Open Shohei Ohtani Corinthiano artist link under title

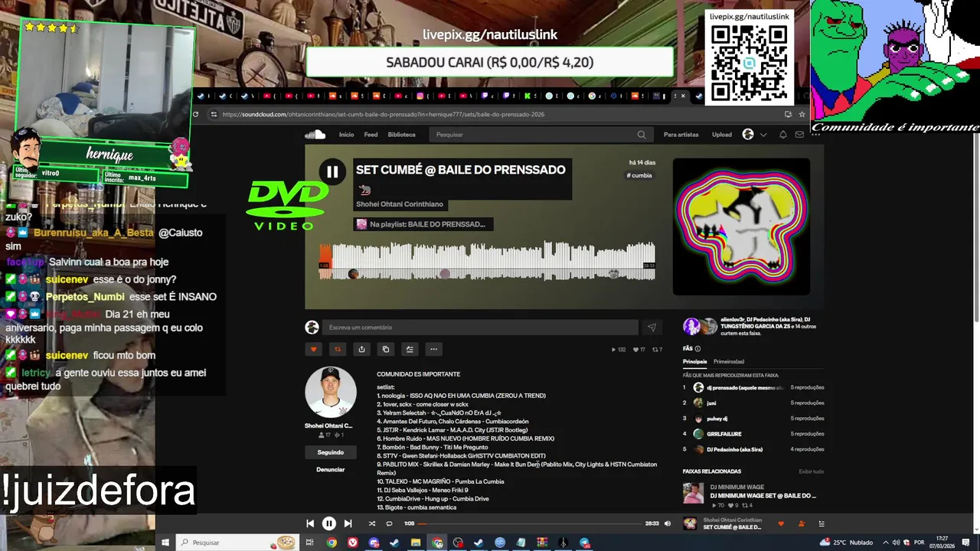click(400, 204)
